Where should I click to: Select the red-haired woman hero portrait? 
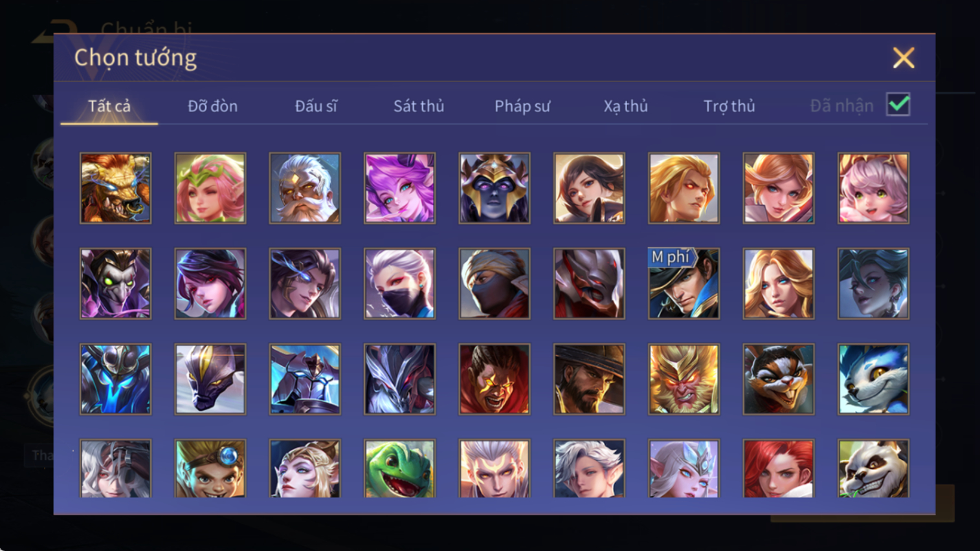(x=778, y=469)
